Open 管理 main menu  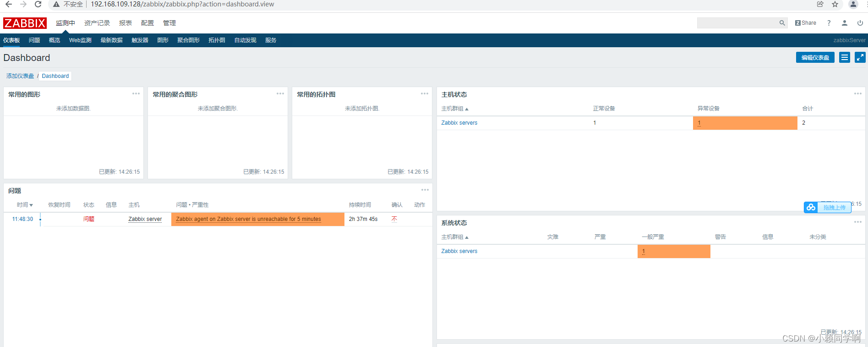[169, 23]
